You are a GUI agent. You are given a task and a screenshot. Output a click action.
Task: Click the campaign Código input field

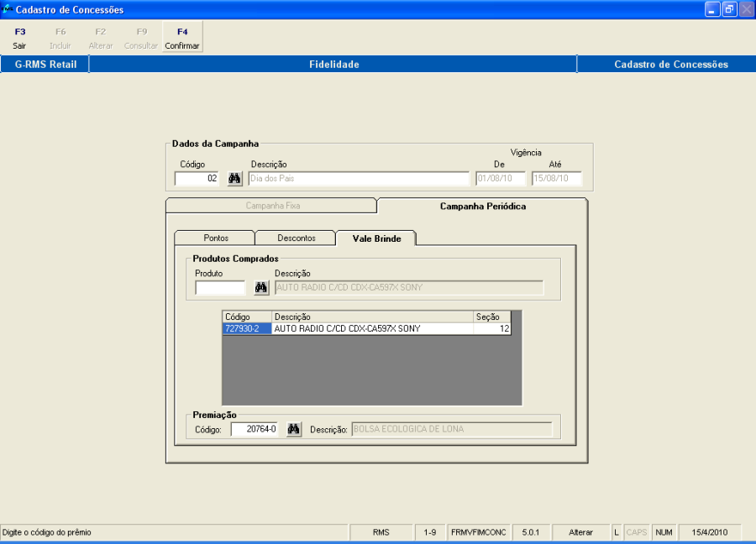point(197,178)
